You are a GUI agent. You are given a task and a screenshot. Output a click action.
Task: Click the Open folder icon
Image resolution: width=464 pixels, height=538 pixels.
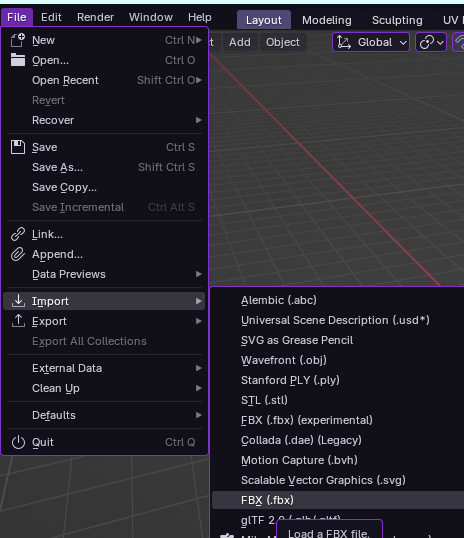tap(18, 60)
